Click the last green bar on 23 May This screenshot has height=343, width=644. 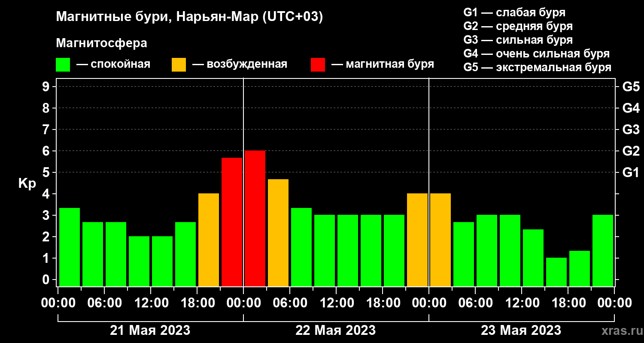click(603, 250)
